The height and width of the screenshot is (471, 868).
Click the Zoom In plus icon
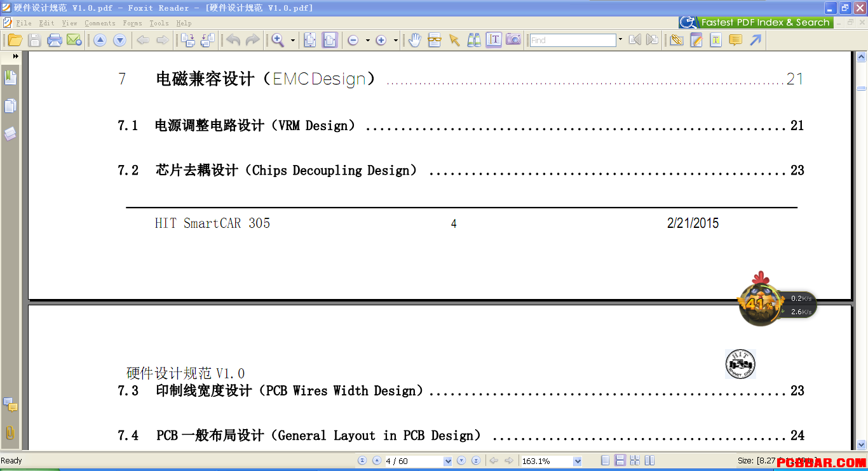381,40
